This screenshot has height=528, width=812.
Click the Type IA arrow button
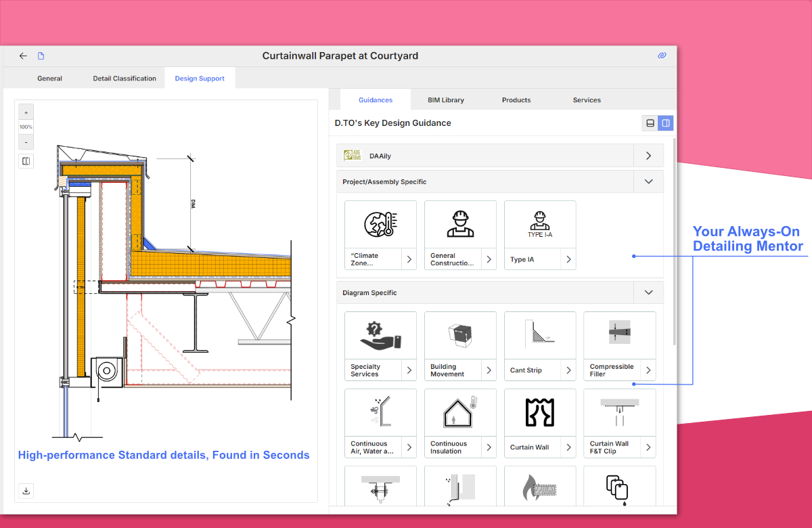[x=568, y=259]
